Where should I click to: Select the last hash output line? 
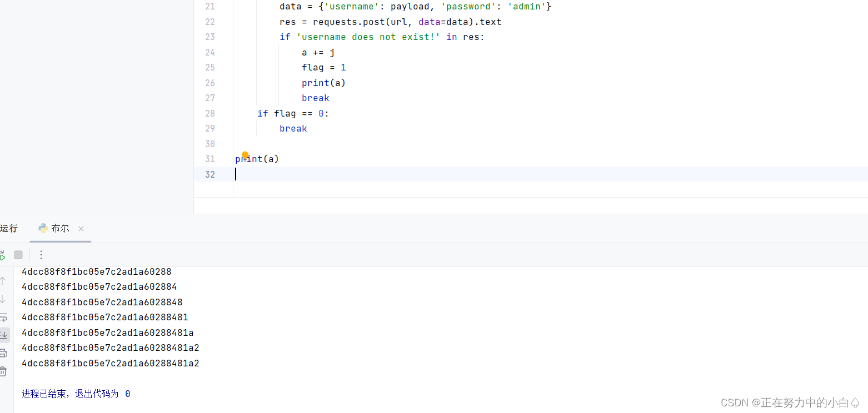click(110, 362)
